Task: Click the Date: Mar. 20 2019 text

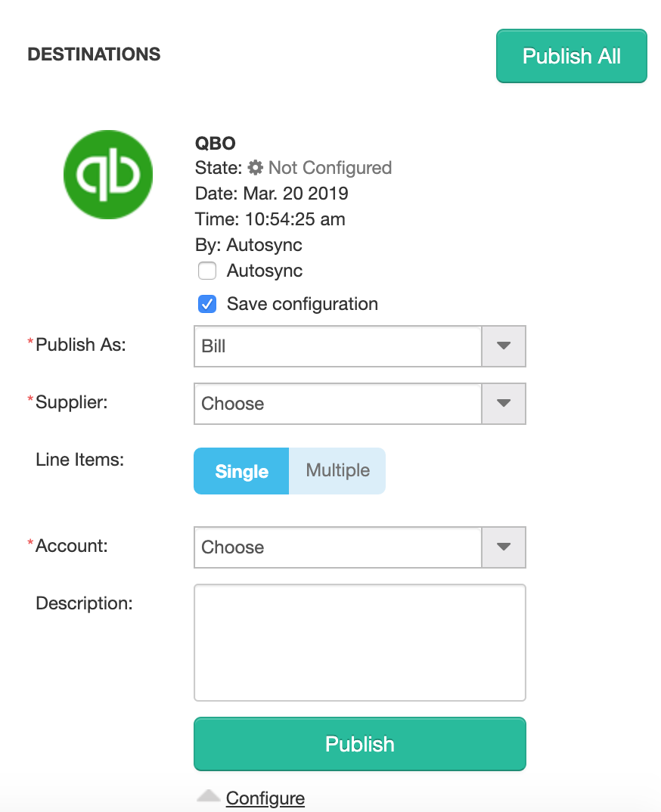Action: tap(272, 193)
